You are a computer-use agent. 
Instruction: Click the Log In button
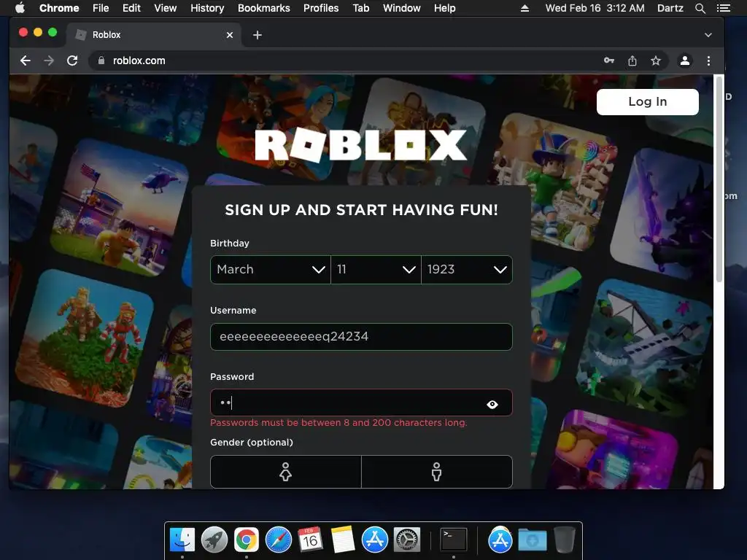pyautogui.click(x=648, y=102)
